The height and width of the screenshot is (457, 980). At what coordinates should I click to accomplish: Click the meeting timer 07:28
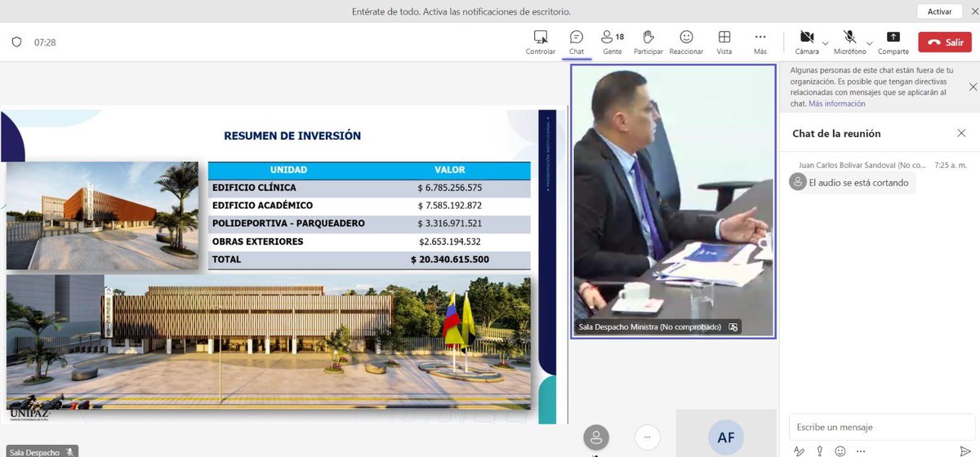coord(45,42)
